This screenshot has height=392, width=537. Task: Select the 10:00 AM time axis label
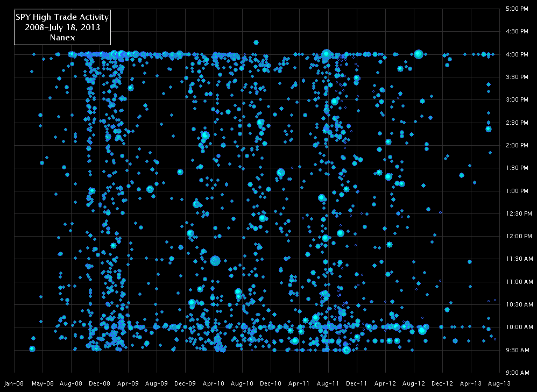519,327
